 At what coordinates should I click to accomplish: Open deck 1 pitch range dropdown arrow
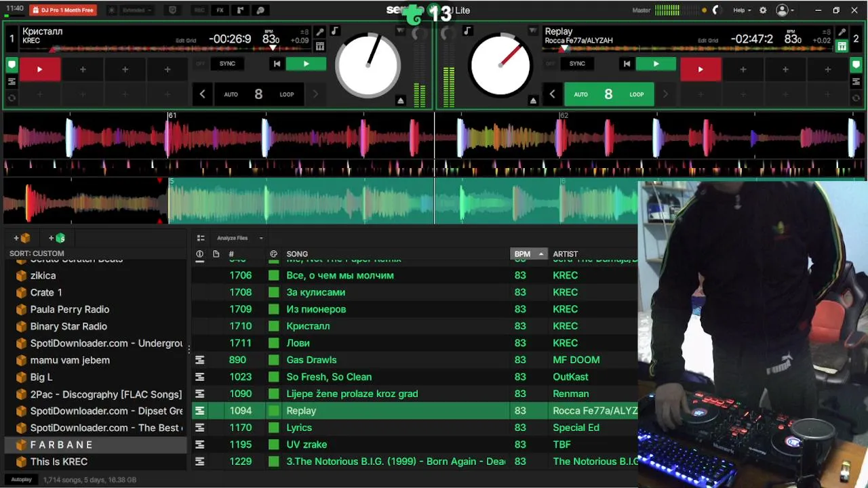pyautogui.click(x=400, y=31)
